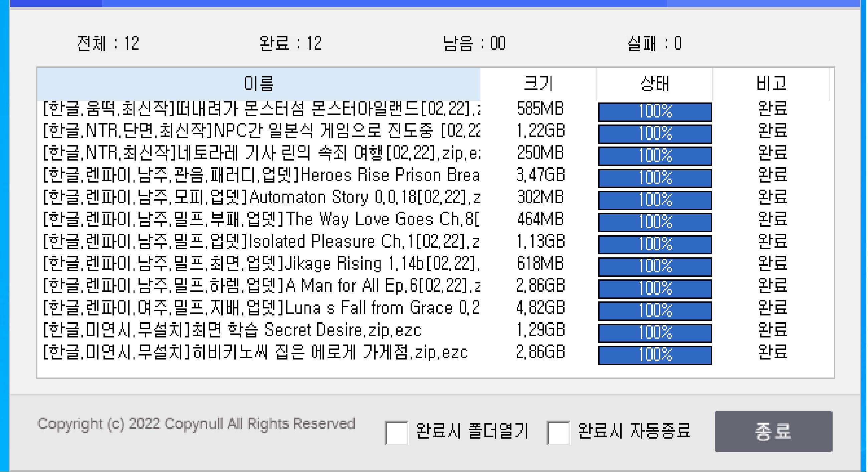The image size is (868, 472).
Task: Click the 250MB size cell
Action: [540, 153]
